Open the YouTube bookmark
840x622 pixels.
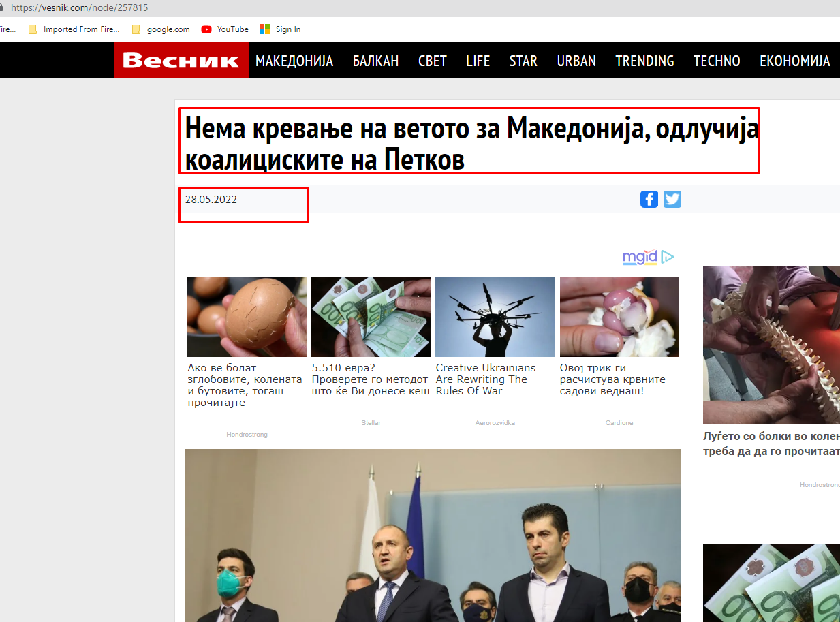pyautogui.click(x=225, y=29)
